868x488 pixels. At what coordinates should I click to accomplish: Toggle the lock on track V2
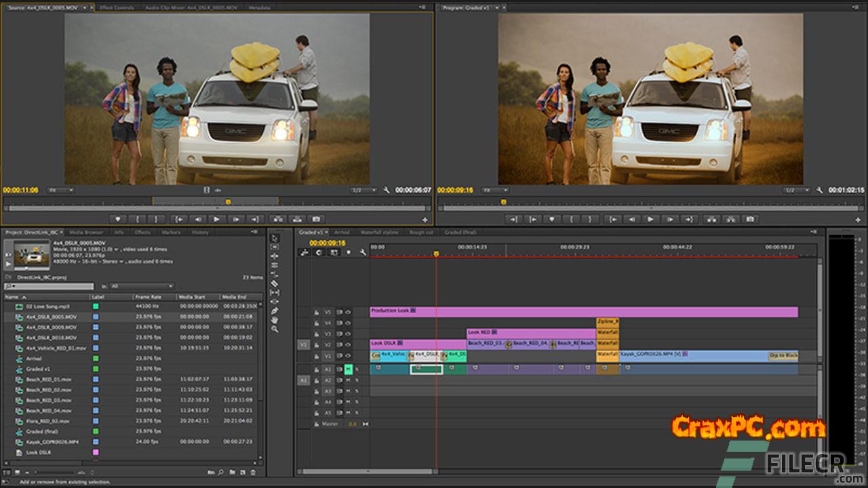[316, 345]
